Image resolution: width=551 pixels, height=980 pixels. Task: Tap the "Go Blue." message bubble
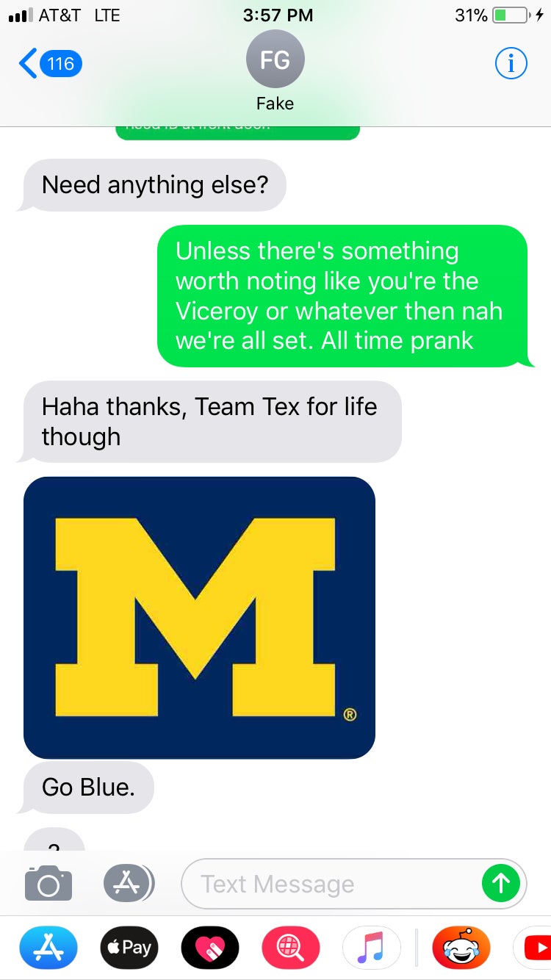click(x=88, y=788)
